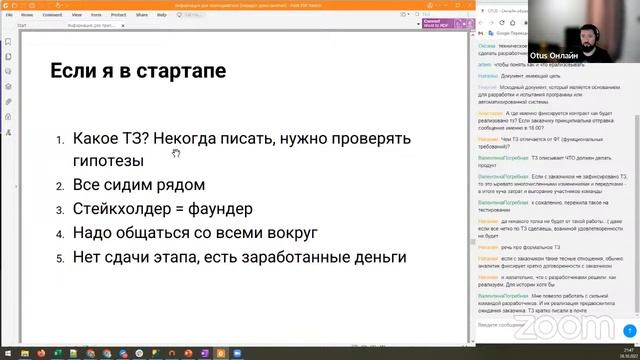Click chat message "Документ, имеющий цель"

530,76
